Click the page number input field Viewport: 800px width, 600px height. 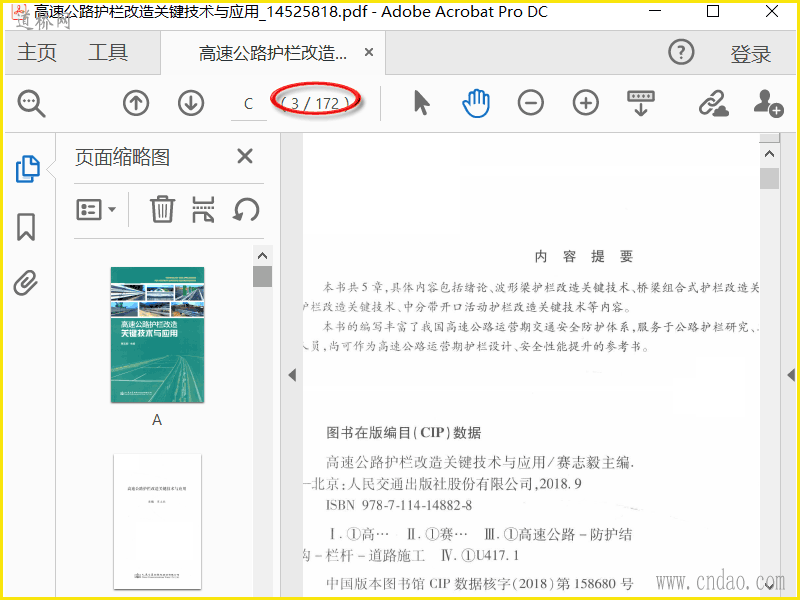click(x=248, y=104)
